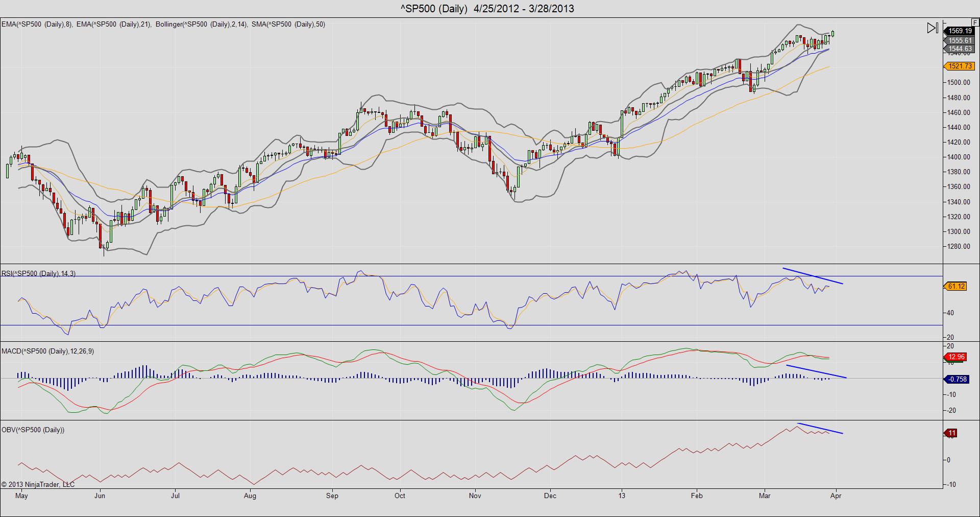The height and width of the screenshot is (517, 980).
Task: Click the 1500.00 price axis label
Action: pos(959,82)
